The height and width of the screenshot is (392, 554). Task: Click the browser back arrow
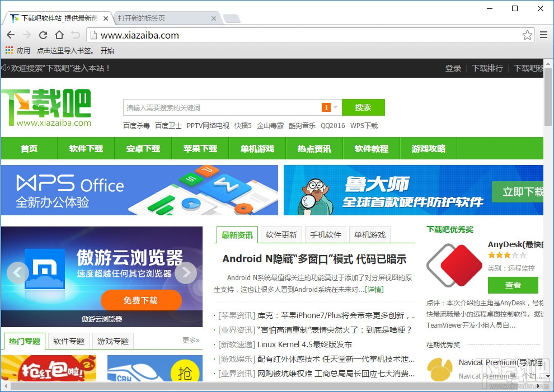point(10,35)
